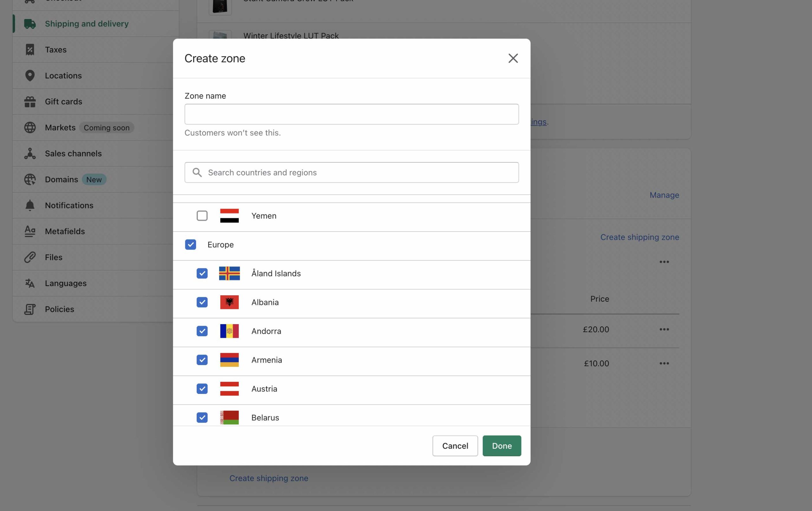
Task: Click the Notifications bell icon
Action: [x=30, y=206]
